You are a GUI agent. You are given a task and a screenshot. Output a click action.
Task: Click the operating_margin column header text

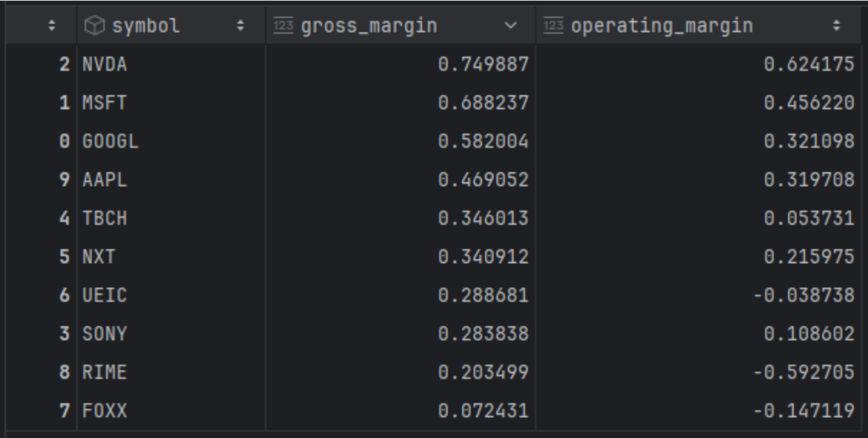point(662,25)
